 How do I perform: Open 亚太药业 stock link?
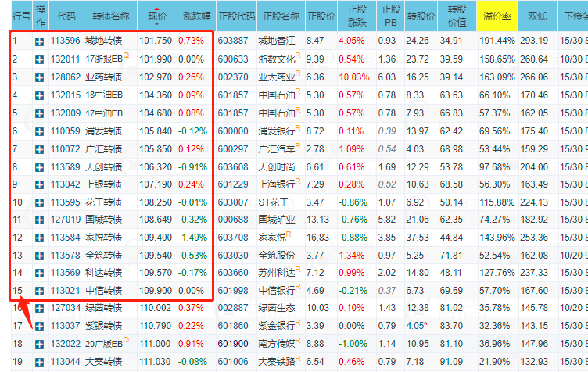pyautogui.click(x=277, y=77)
